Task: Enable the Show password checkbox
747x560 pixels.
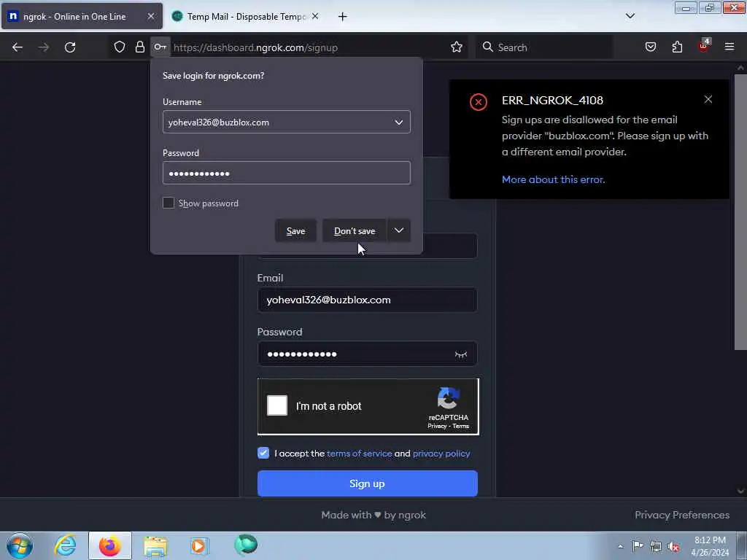Action: pos(169,203)
